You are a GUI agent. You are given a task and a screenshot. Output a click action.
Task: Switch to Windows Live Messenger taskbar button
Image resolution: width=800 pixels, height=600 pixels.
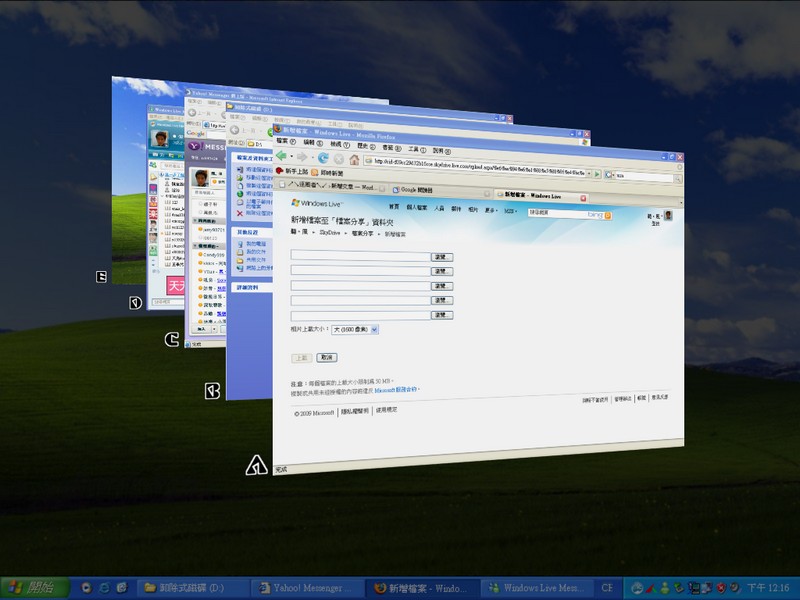click(535, 588)
